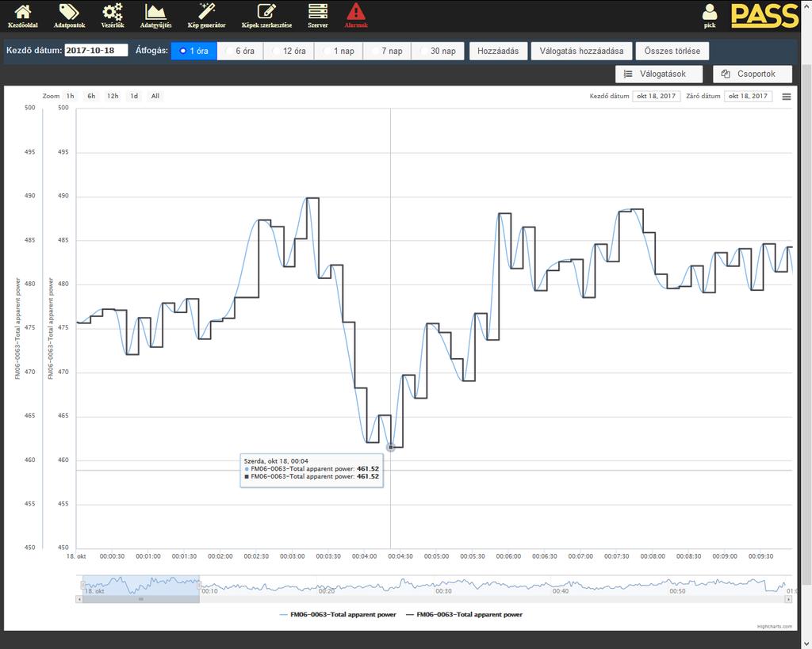Open the Kezdőoldal home icon

(23, 16)
